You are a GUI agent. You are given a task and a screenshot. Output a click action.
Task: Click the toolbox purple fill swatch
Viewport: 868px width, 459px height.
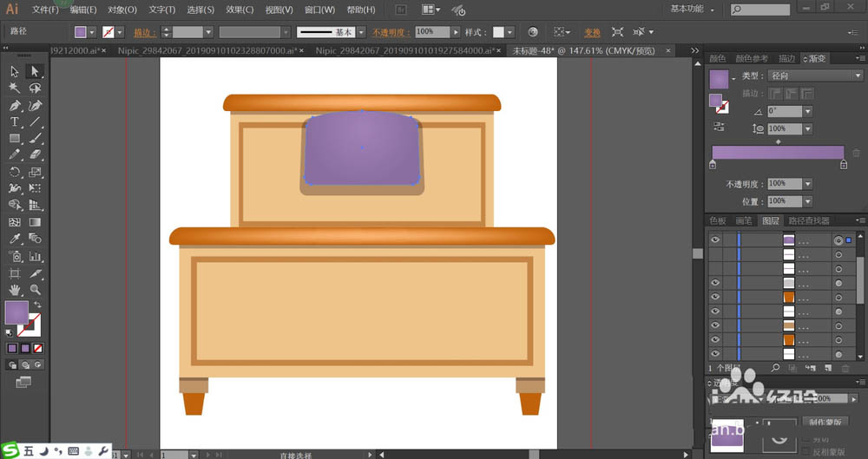click(x=16, y=313)
